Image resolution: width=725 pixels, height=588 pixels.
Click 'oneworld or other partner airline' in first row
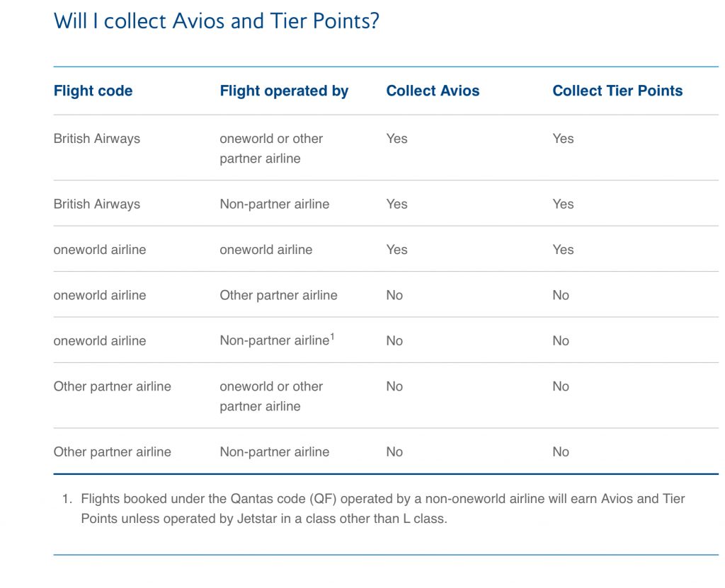[x=271, y=149]
